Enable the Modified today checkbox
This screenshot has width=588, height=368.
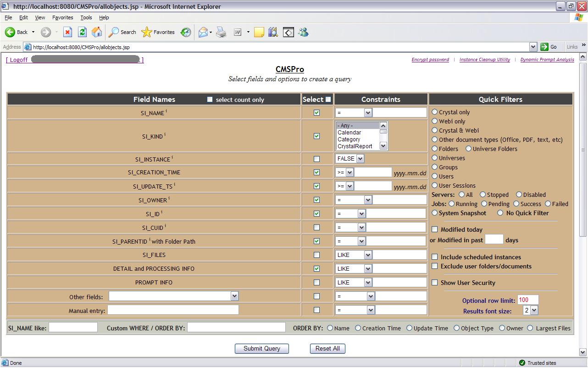tap(435, 229)
